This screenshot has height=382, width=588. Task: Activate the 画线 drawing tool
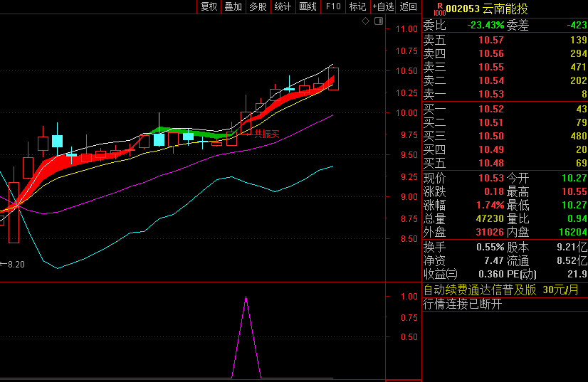[x=308, y=6]
